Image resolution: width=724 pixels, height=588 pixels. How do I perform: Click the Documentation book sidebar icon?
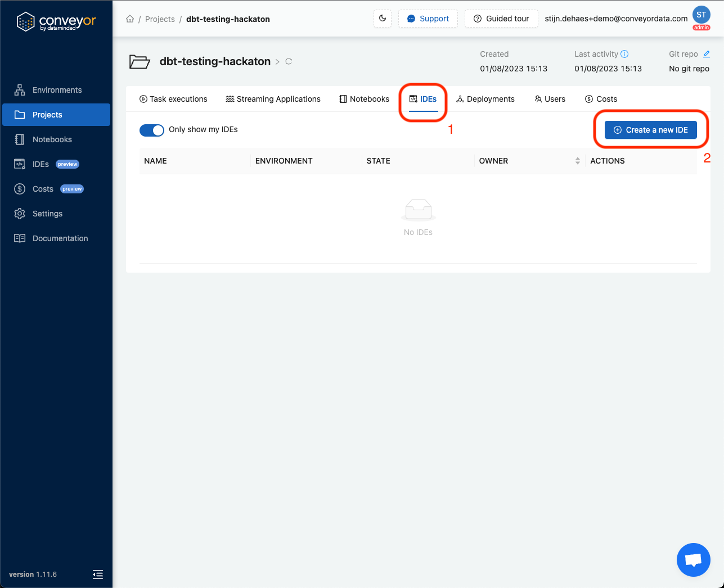point(20,238)
